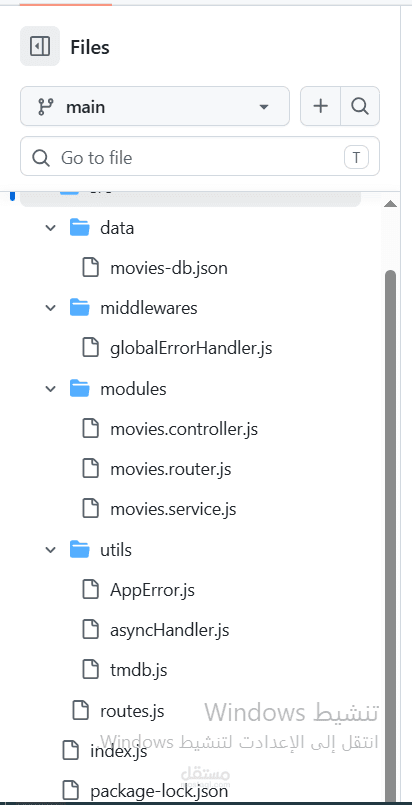Click the modules folder icon
This screenshot has width=412, height=805.
(x=80, y=389)
